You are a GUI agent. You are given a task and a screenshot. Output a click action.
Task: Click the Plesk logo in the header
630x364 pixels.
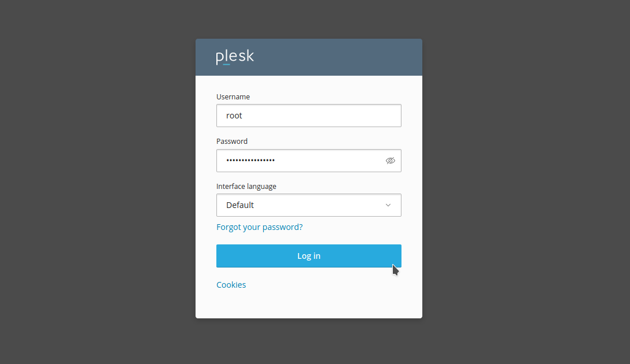point(234,57)
